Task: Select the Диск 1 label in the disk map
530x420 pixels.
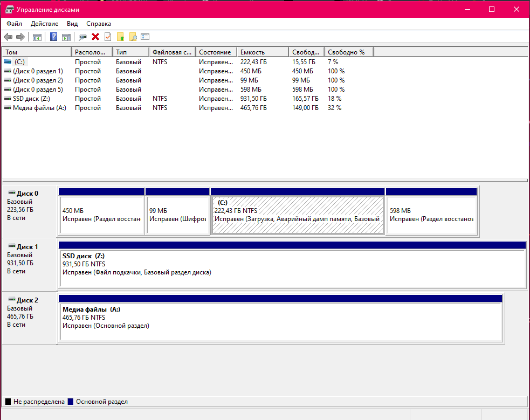Action: (x=27, y=246)
